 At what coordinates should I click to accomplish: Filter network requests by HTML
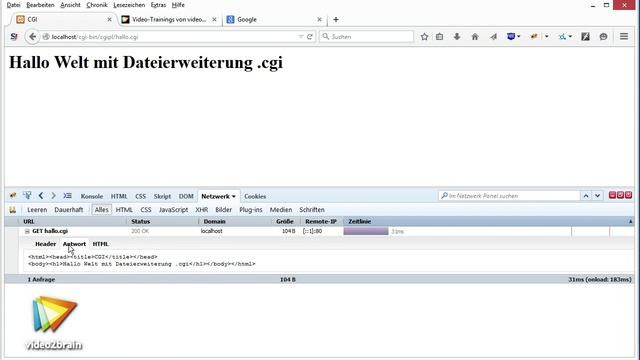click(124, 210)
